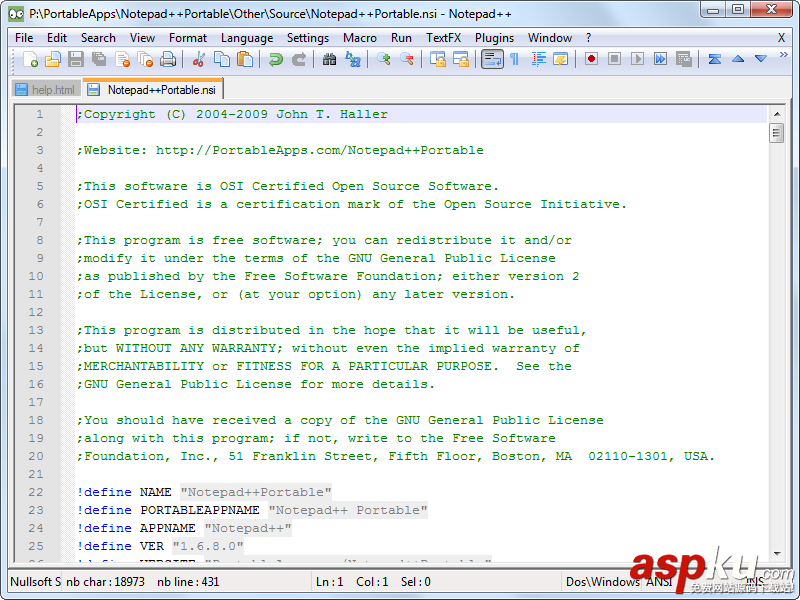Open the File menu
Viewport: 800px width, 600px height.
click(x=24, y=38)
